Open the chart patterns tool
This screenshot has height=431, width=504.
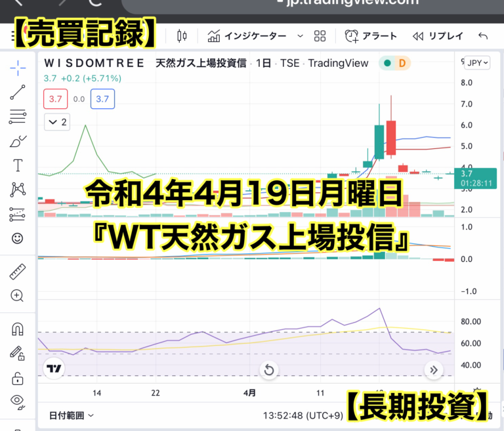18,190
